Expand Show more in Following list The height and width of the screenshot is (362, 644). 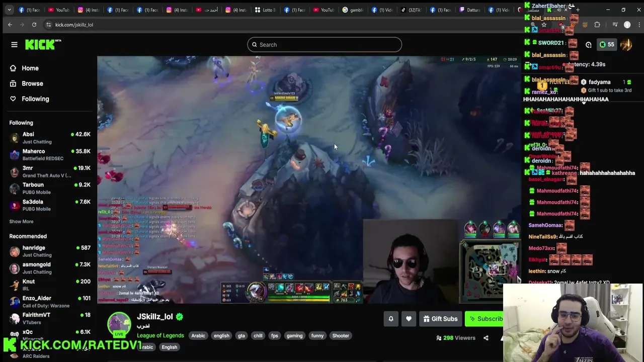tap(21, 221)
